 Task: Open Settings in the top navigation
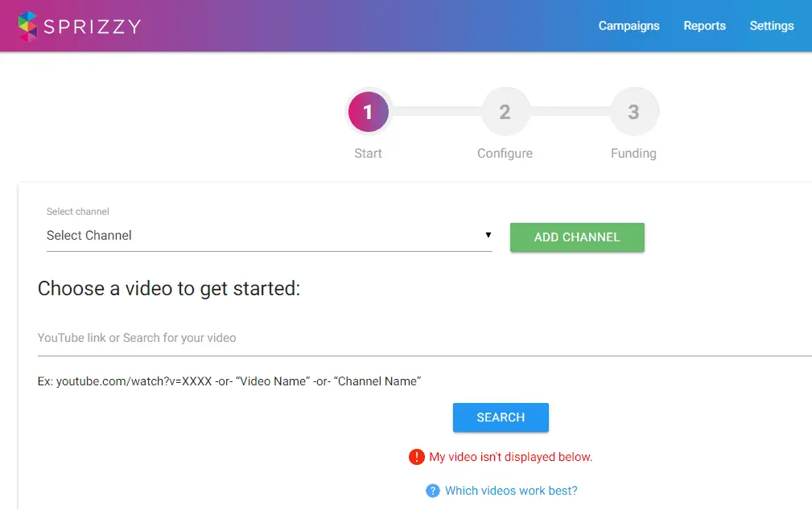point(772,26)
